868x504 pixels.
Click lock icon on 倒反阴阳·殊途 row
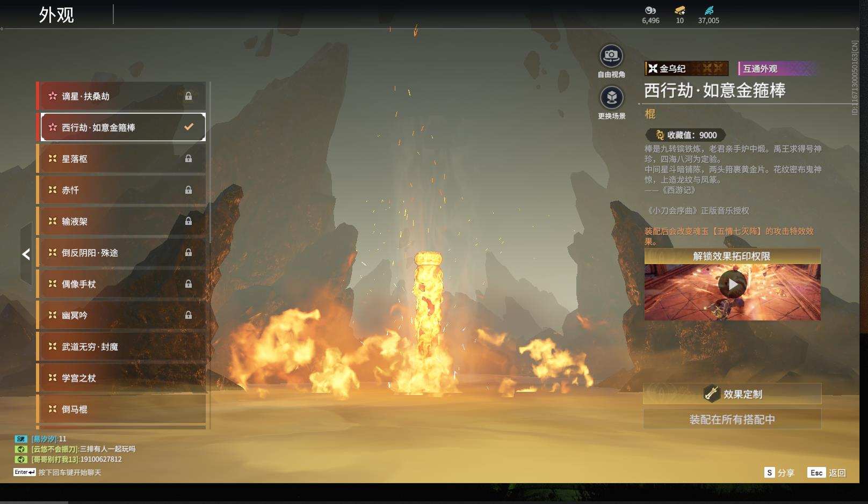189,252
